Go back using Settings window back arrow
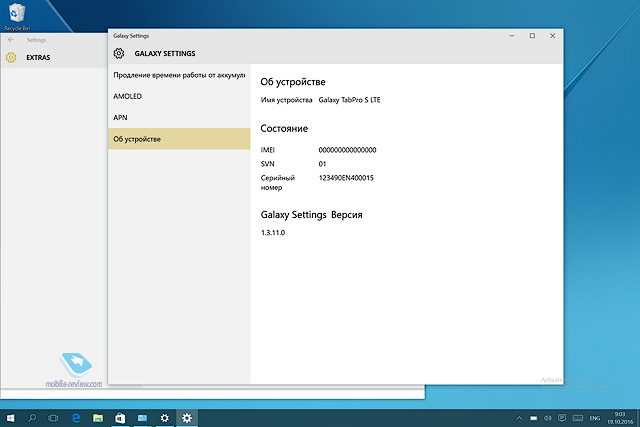Screen dimensions: 640x427 [x=11, y=40]
